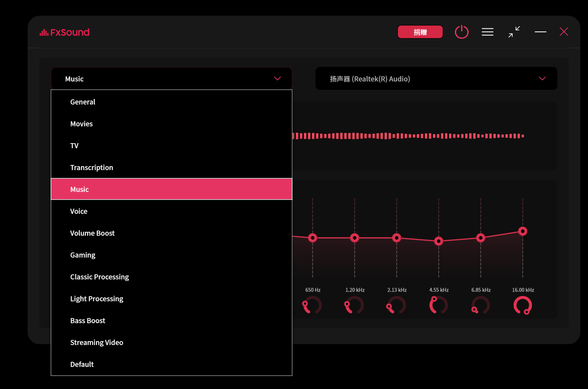The image size is (588, 389).
Task: Click the red donate button
Action: 420,32
